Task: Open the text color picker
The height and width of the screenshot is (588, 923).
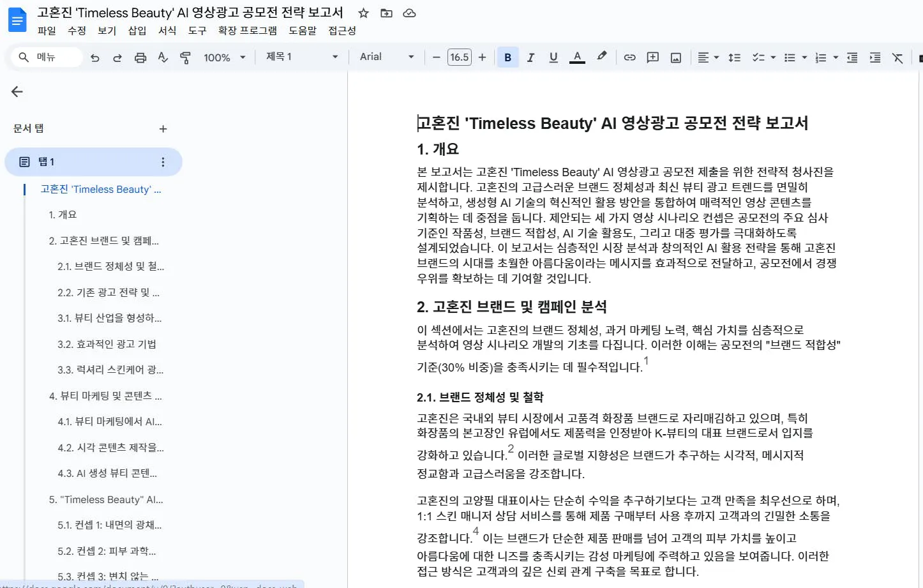Action: (x=577, y=57)
